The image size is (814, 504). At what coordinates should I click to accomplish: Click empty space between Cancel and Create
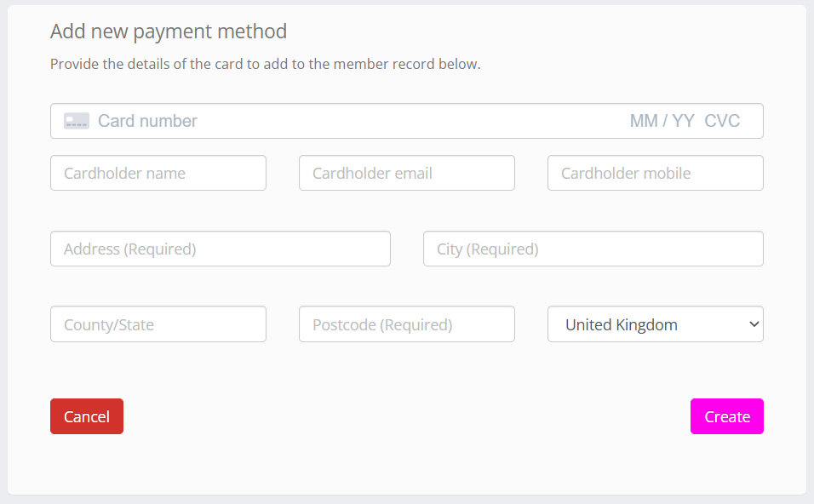point(407,416)
